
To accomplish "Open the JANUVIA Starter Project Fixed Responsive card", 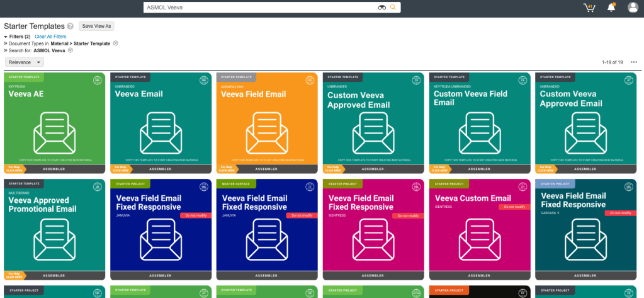I will [x=161, y=229].
